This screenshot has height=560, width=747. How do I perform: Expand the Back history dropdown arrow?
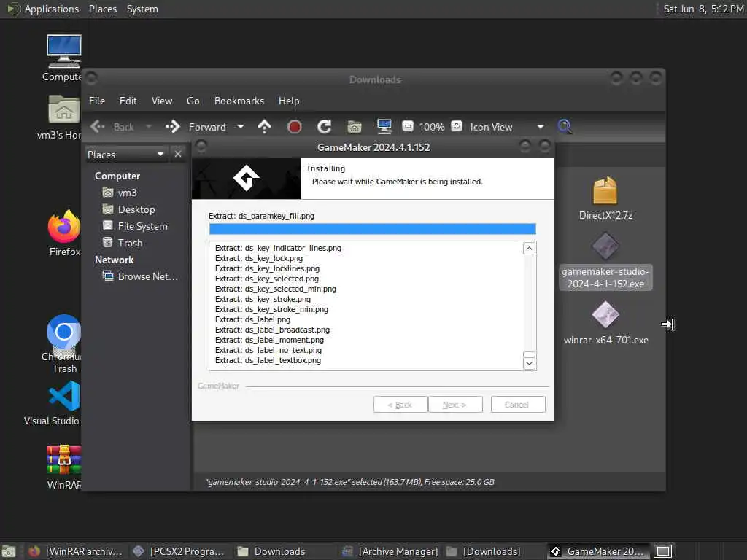coord(149,127)
